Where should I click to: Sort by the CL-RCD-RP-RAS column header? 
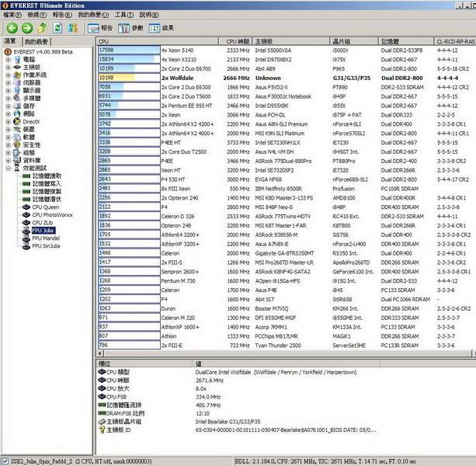point(455,41)
